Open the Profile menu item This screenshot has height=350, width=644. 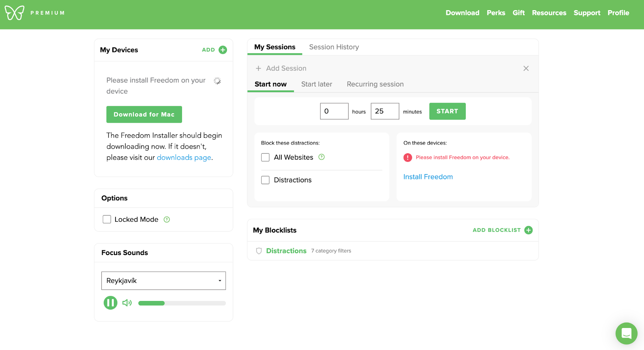(x=618, y=13)
